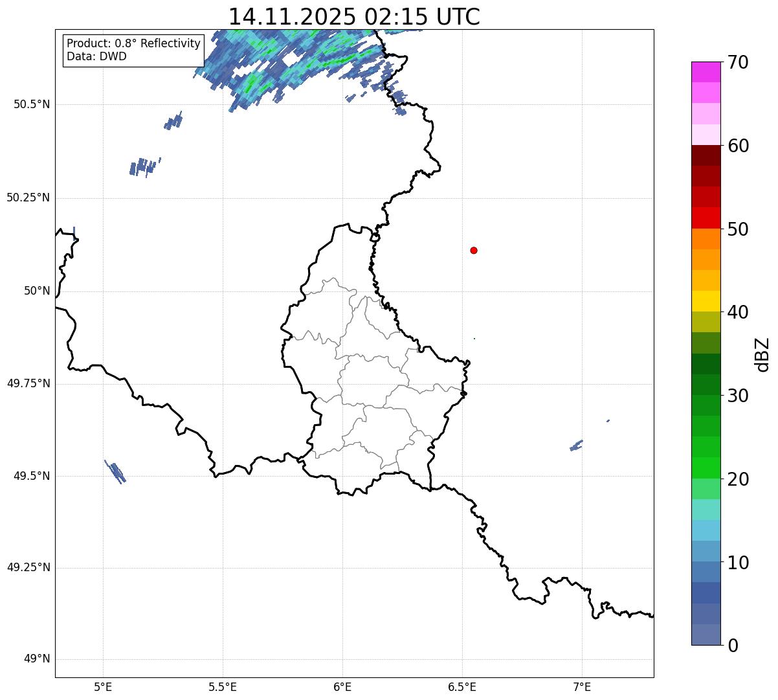Image resolution: width=778 pixels, height=700 pixels.
Task: Click the red dot radar site marker
Action: click(474, 250)
